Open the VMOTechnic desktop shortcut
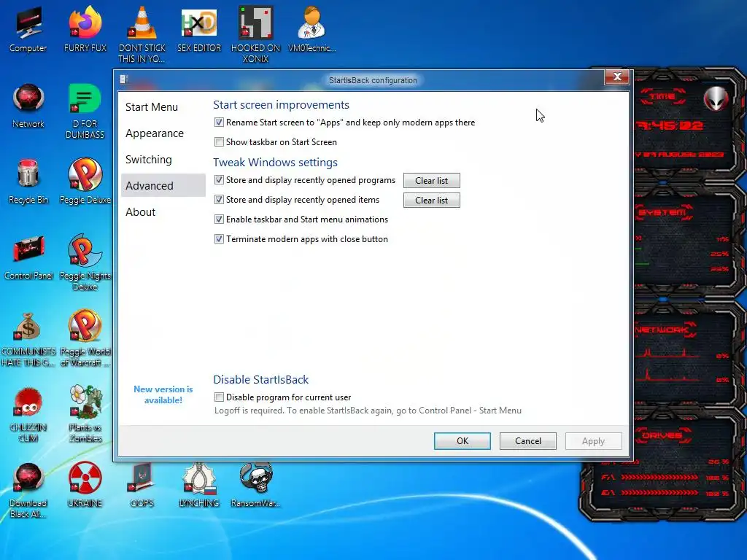This screenshot has width=747, height=560. 312,30
